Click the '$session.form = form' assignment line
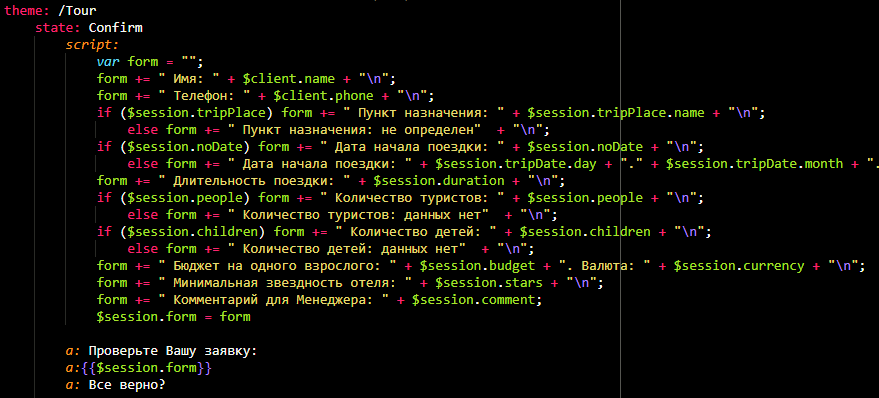This screenshot has height=398, width=879. click(173, 317)
